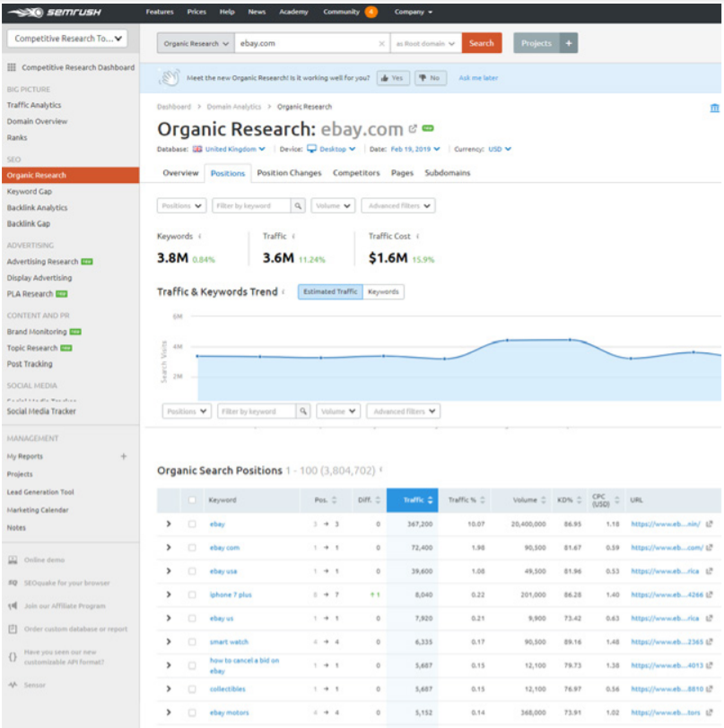The width and height of the screenshot is (724, 728).
Task: Open the USD currency dropdown
Action: pyautogui.click(x=500, y=149)
